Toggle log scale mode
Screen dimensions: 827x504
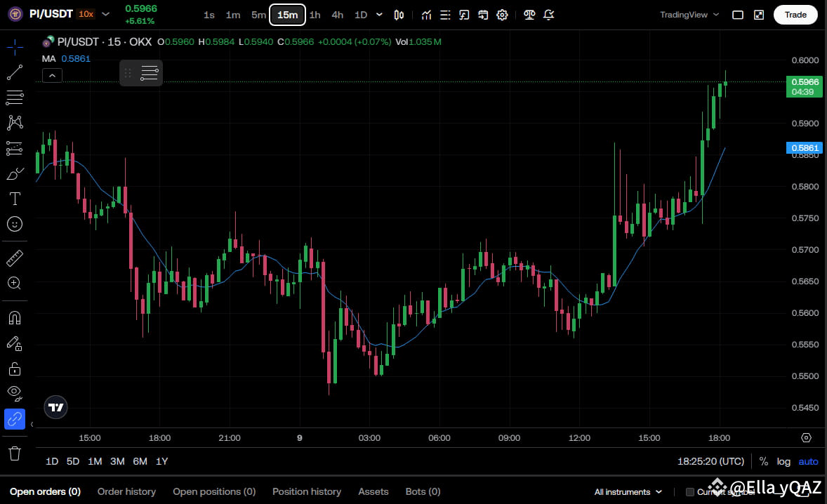pyautogui.click(x=783, y=461)
